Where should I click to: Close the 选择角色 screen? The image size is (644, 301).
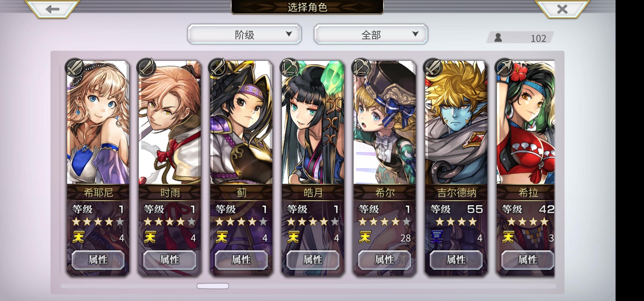pos(562,9)
